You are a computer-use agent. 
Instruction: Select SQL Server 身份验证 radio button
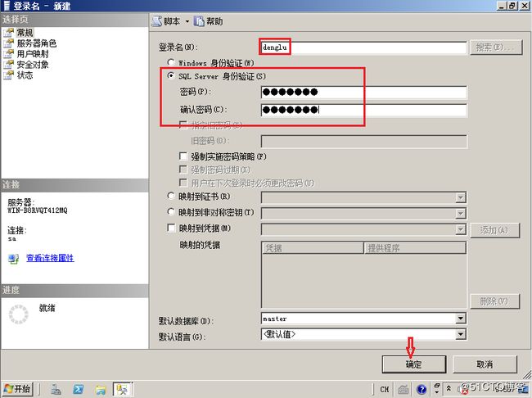click(171, 75)
